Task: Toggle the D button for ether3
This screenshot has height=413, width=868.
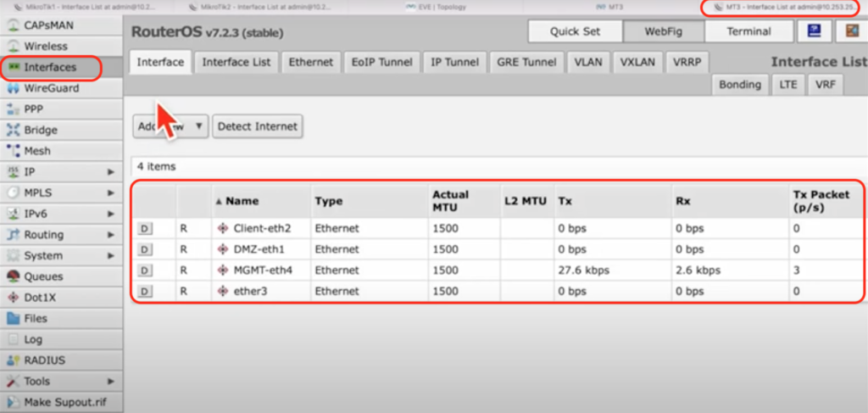Action: click(x=144, y=291)
